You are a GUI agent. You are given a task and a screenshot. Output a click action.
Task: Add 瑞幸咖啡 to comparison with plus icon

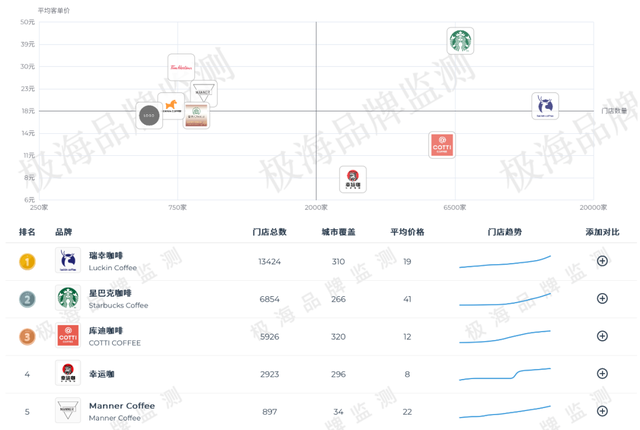(602, 261)
